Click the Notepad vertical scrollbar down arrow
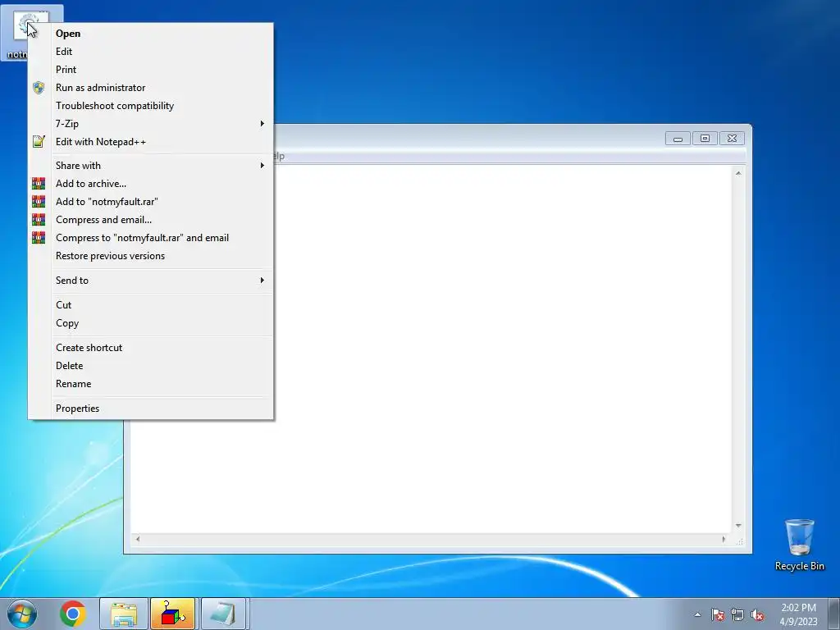 pyautogui.click(x=738, y=526)
